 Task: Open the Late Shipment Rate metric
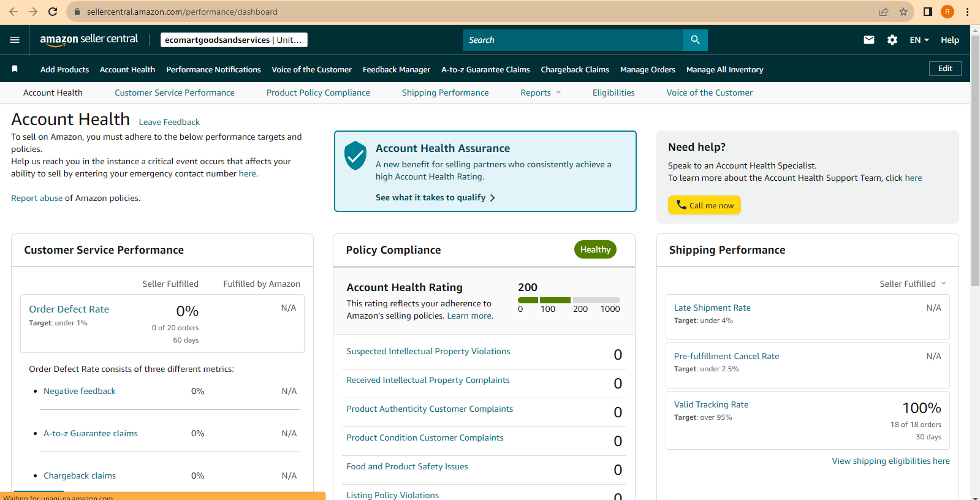point(712,308)
